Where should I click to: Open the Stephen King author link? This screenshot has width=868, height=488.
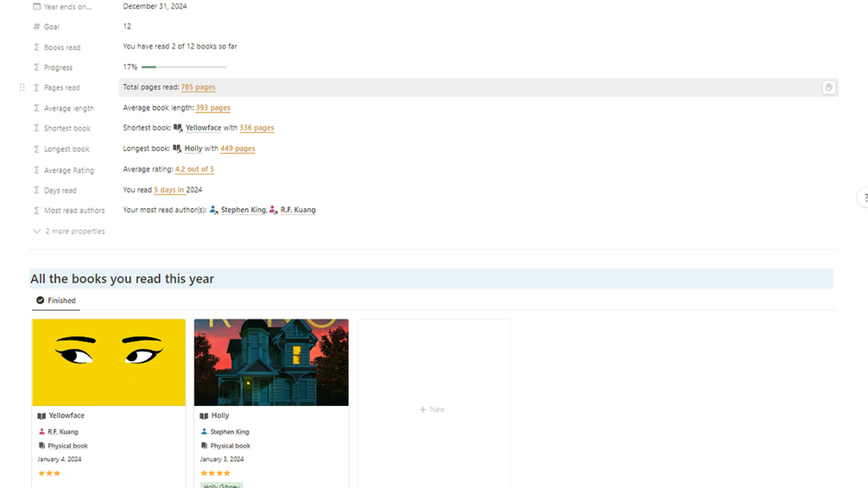[x=244, y=210]
